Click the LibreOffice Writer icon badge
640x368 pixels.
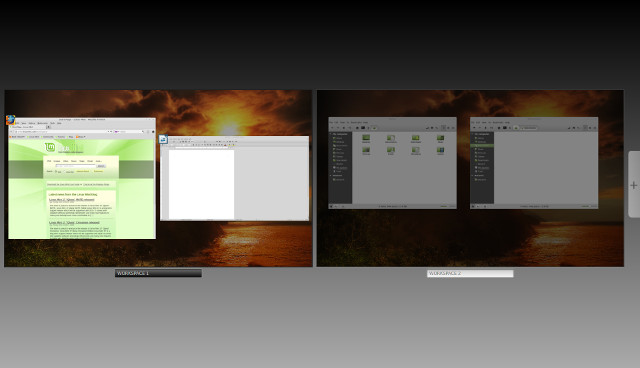[x=163, y=139]
